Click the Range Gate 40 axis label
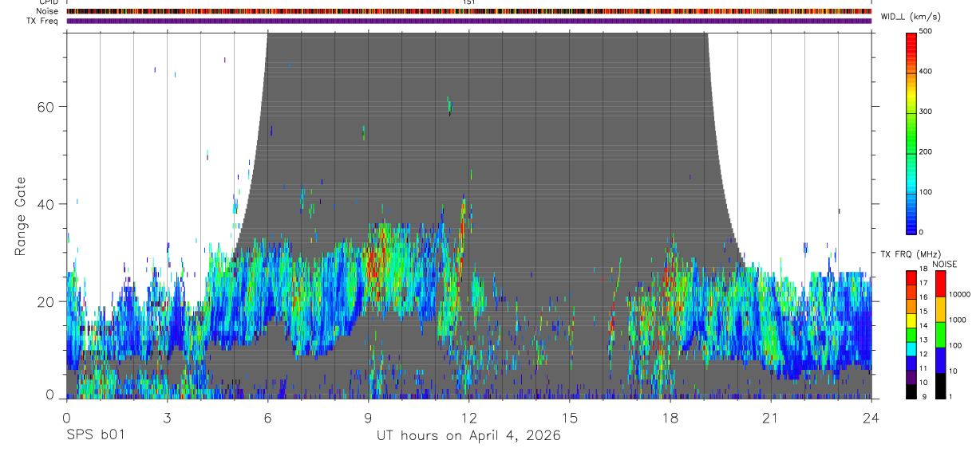The image size is (980, 452). coord(45,204)
